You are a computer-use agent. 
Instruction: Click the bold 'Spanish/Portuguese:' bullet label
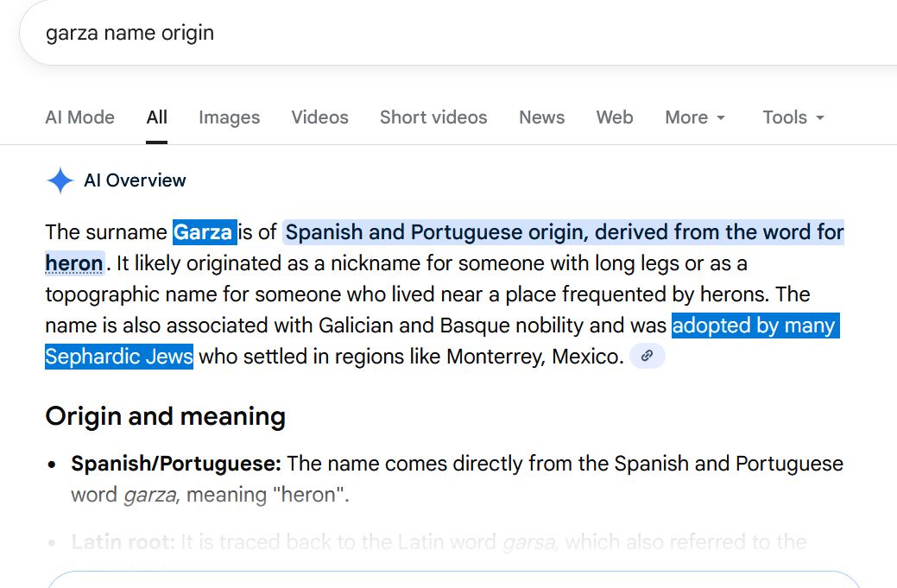(x=176, y=464)
